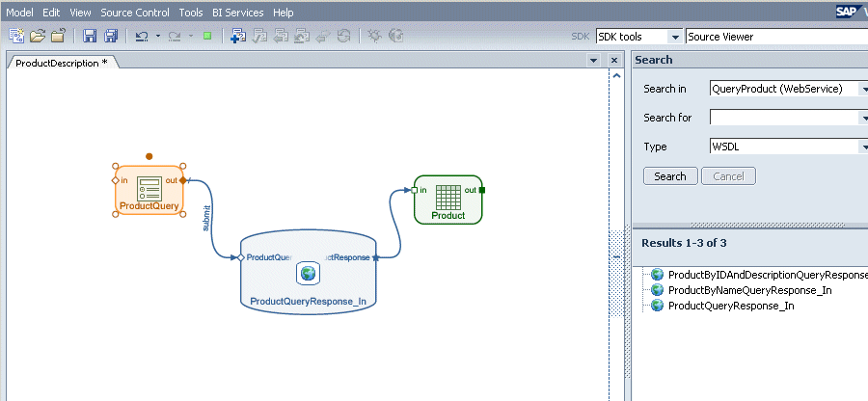Screen dimensions: 868x401
Task: Click the Search for input field
Action: pyautogui.click(x=783, y=118)
